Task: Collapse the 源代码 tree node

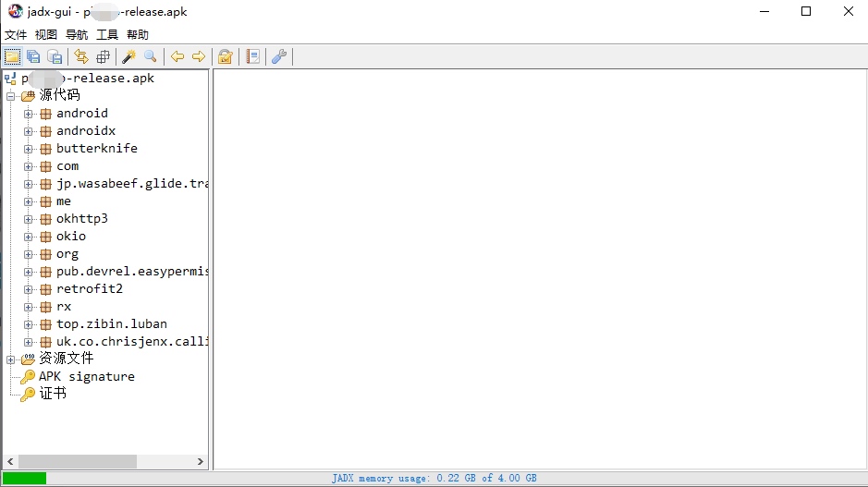Action: pos(10,96)
